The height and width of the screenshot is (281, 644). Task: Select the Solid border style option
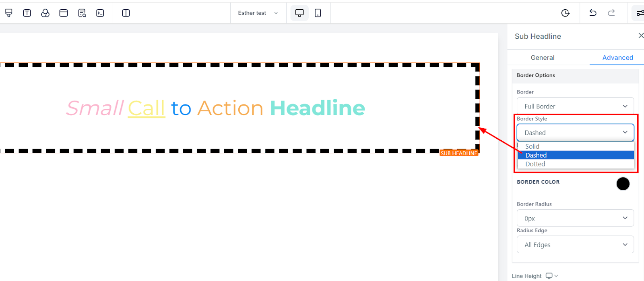(532, 146)
